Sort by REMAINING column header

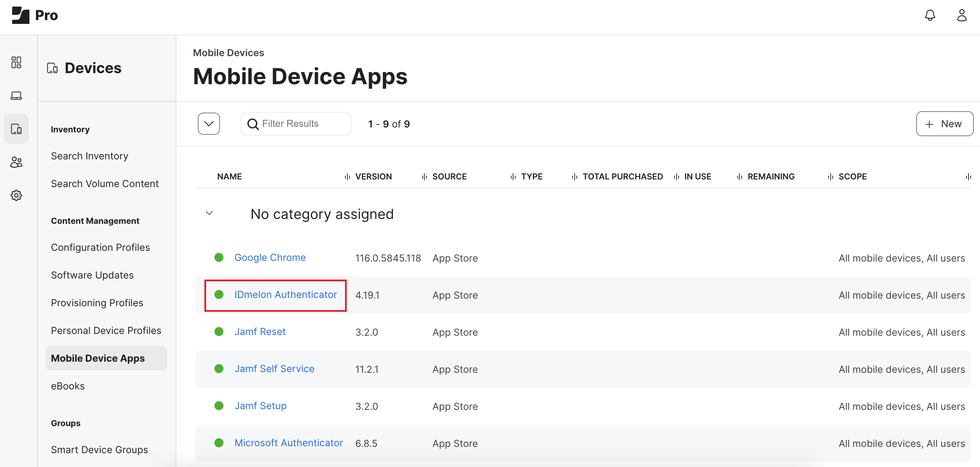click(x=771, y=177)
